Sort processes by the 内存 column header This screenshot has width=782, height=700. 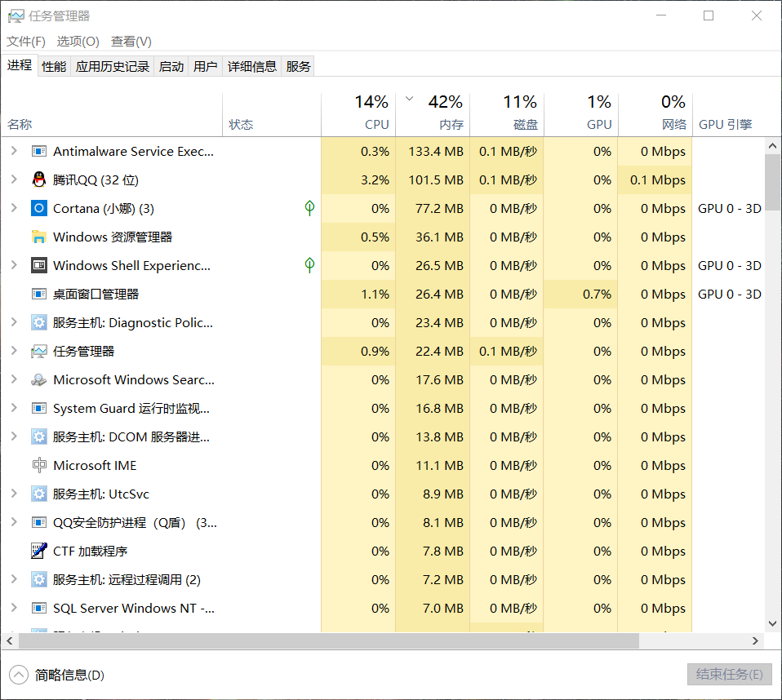coord(433,114)
